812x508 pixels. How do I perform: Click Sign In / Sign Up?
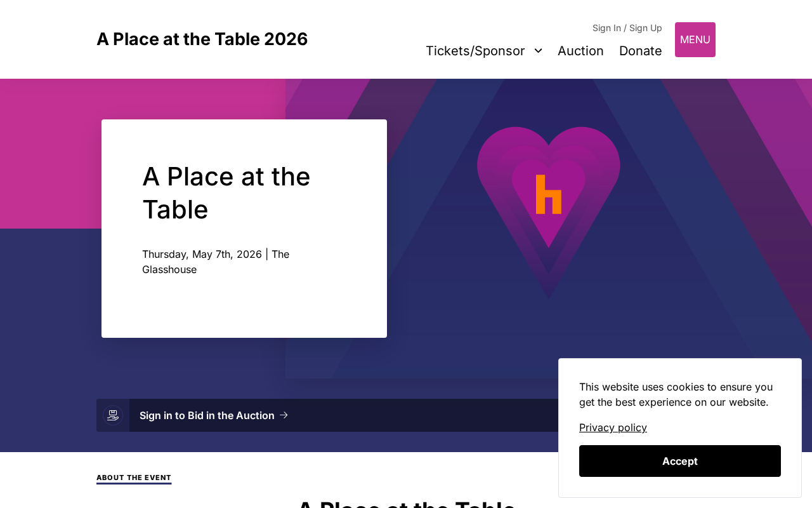click(x=627, y=28)
